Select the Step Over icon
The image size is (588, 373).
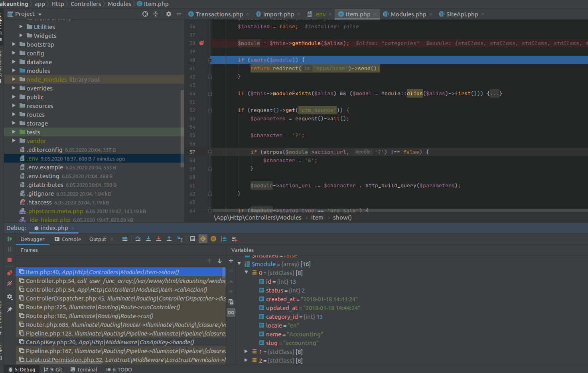[x=138, y=239]
